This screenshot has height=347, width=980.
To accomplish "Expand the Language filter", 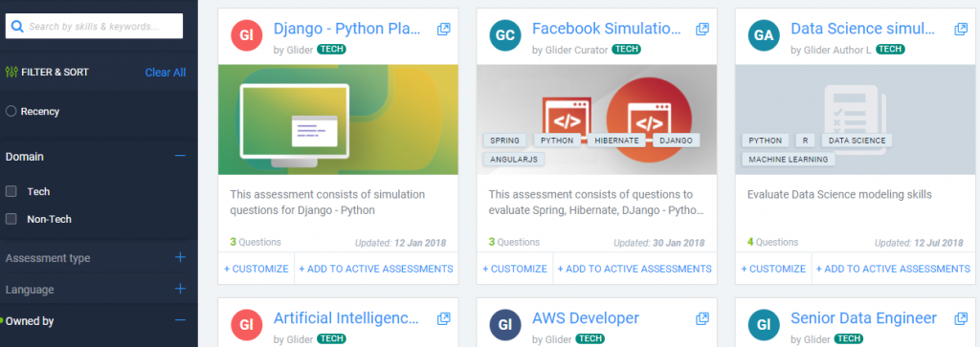I will (180, 289).
